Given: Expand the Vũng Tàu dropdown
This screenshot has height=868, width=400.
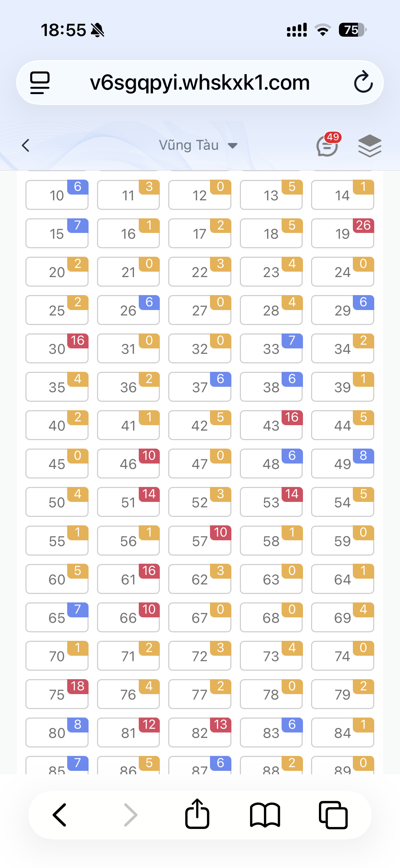Looking at the screenshot, I should (198, 145).
